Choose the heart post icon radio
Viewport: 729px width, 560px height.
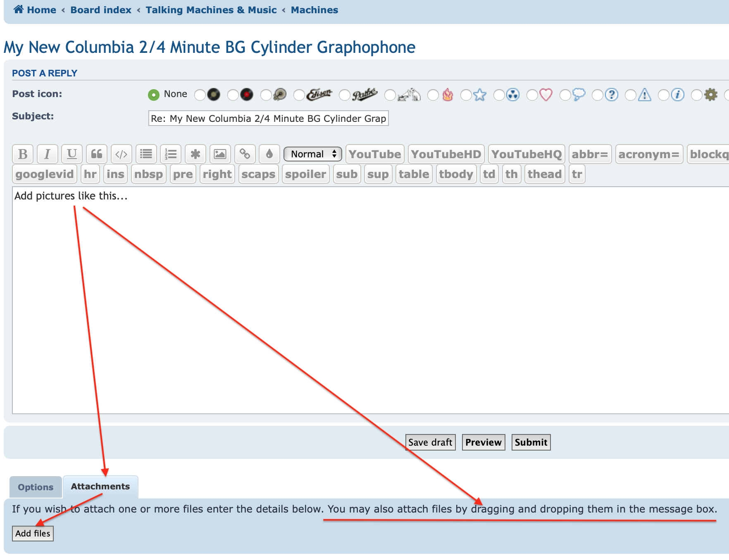tap(532, 95)
